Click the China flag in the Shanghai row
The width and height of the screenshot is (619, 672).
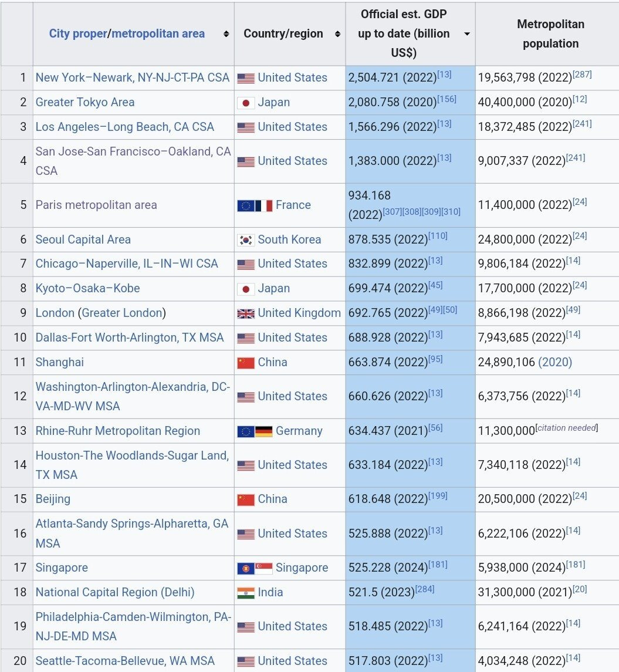(x=246, y=363)
